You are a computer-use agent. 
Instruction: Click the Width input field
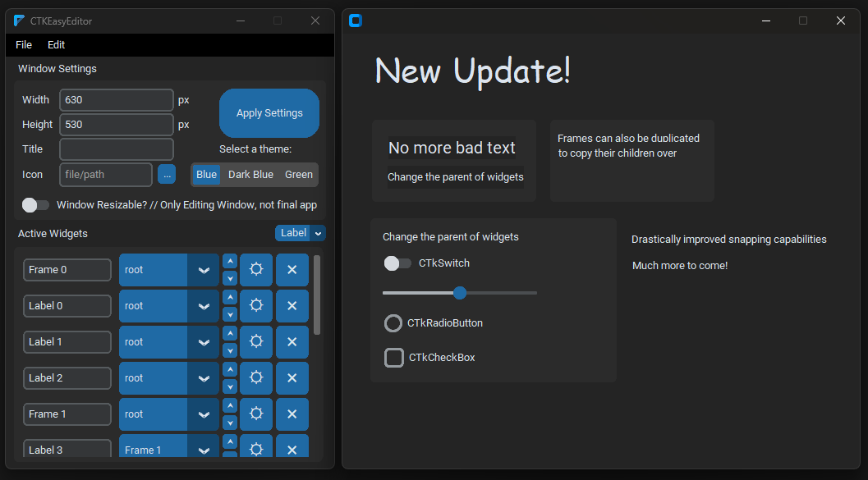click(117, 100)
